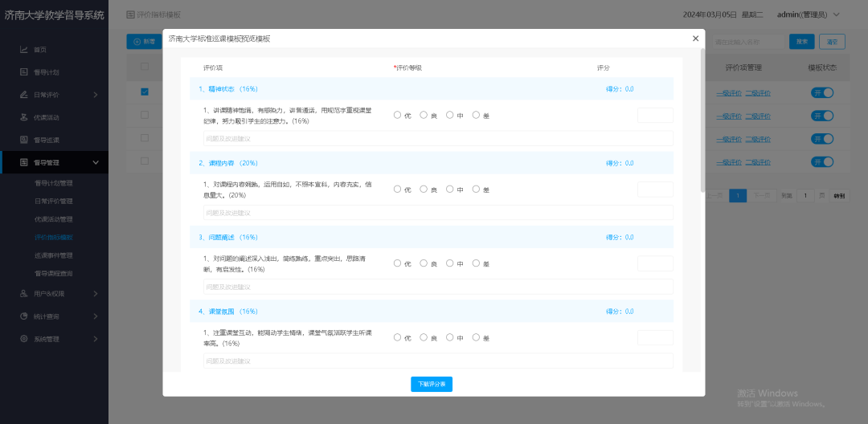Click first row 一级评价 link
This screenshot has width=868, height=424.
728,93
